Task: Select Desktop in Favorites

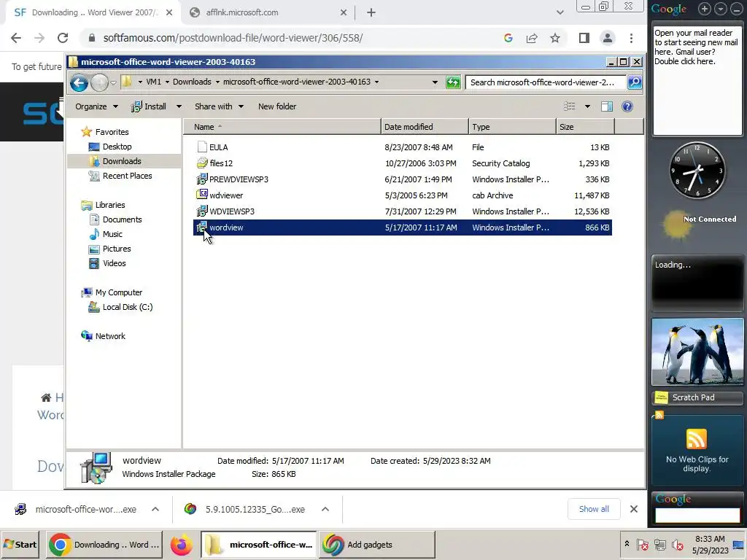Action: (117, 147)
